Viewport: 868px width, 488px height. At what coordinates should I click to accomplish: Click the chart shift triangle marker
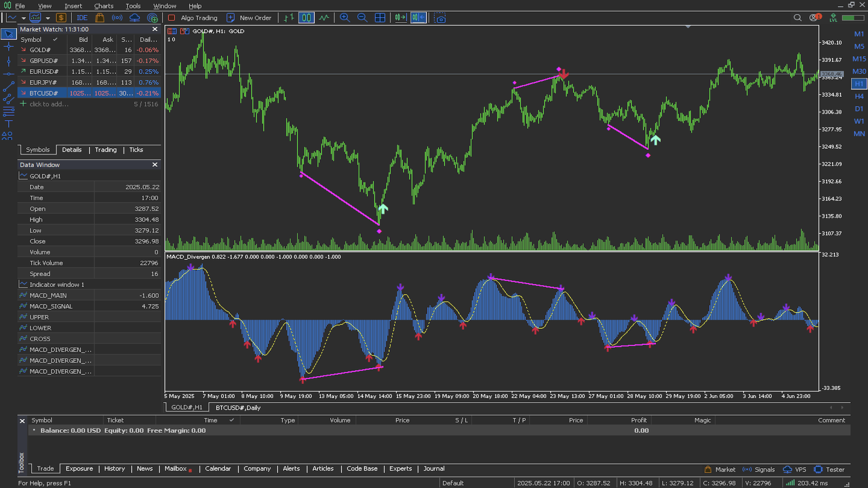click(x=688, y=27)
